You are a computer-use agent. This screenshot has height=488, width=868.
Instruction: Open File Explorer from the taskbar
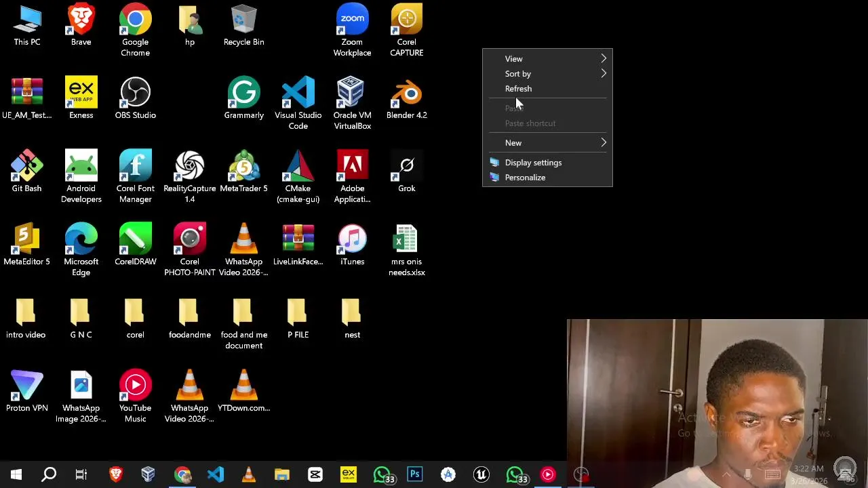click(281, 474)
